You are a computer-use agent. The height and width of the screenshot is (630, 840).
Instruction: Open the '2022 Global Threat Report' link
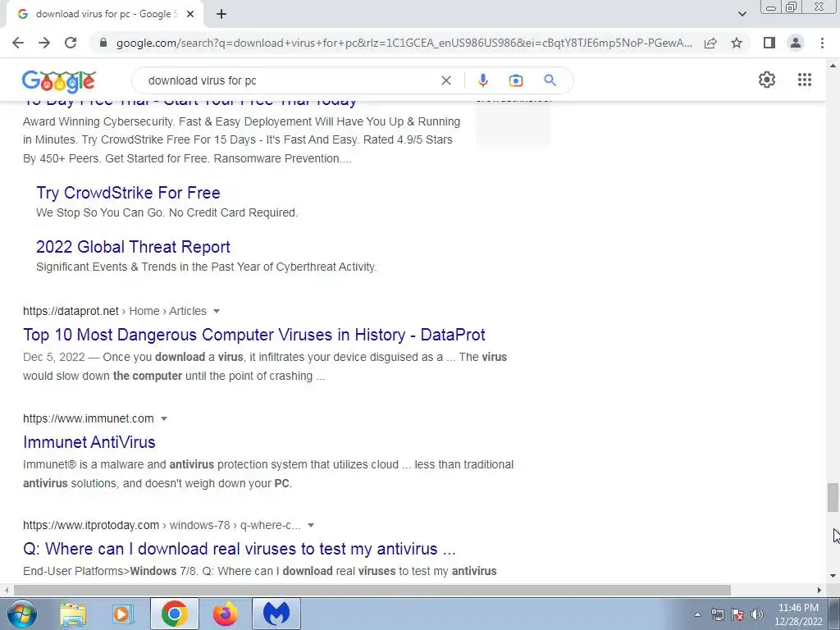tap(133, 247)
